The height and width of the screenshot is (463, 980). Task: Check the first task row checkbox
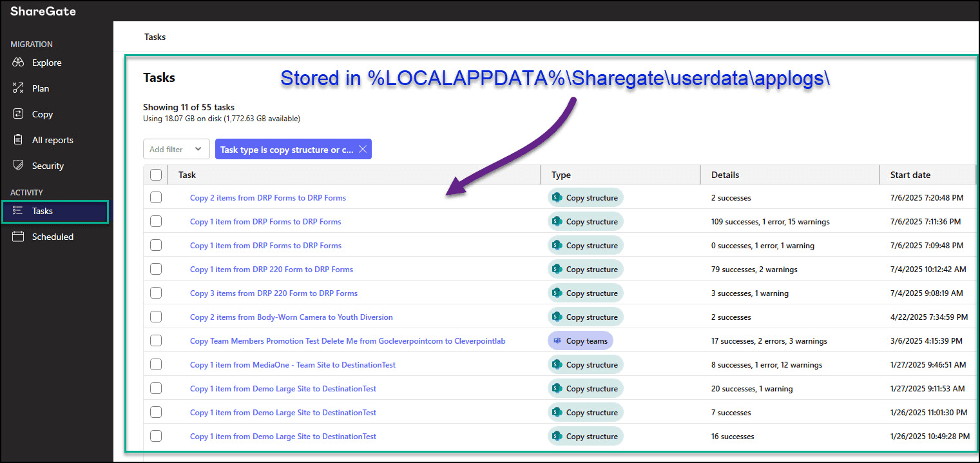click(x=156, y=197)
